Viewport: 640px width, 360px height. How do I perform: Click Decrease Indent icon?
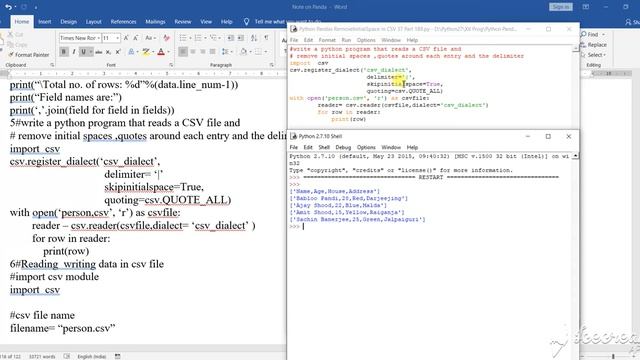[231, 38]
